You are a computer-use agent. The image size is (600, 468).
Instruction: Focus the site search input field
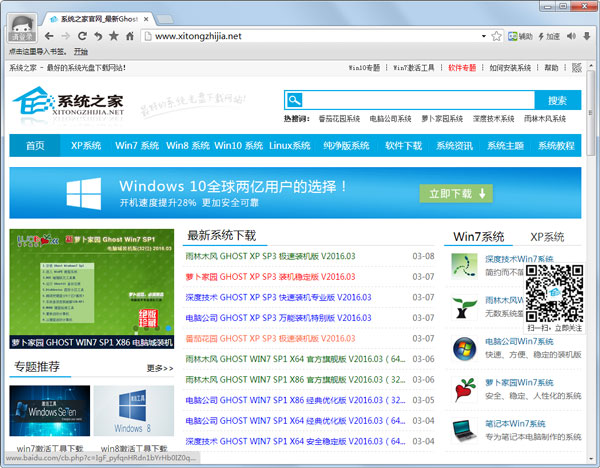(418, 100)
